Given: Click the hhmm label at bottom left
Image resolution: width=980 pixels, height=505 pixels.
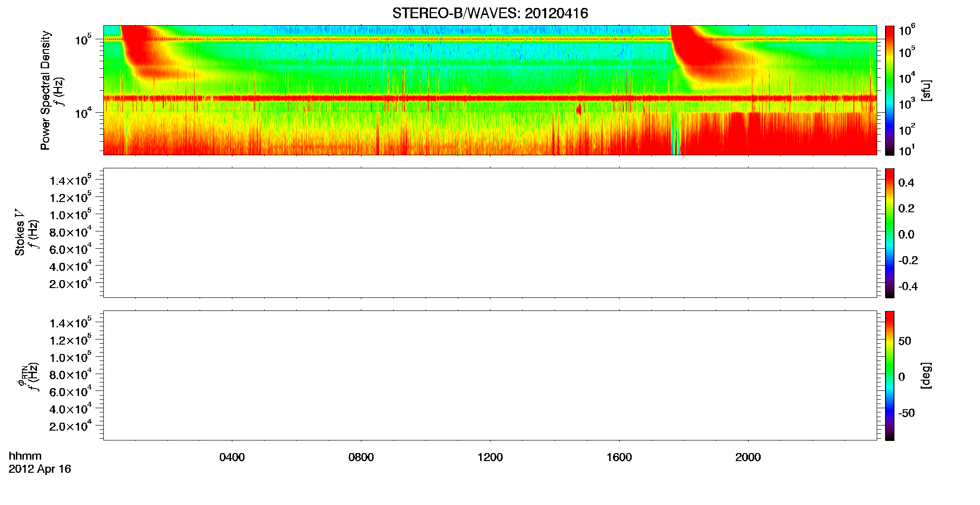Looking at the screenshot, I should coord(25,456).
